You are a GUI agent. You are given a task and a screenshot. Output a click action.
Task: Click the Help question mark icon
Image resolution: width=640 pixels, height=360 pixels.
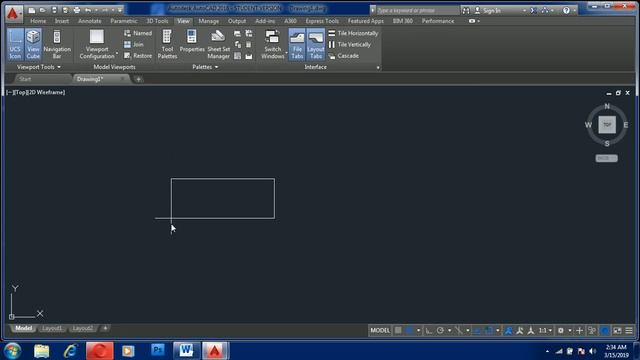coord(566,10)
